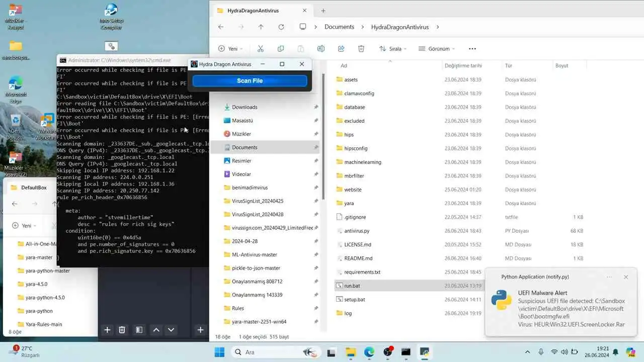Click the plus icon below the cmd window
Viewport: 644px width, 362px height.
(x=107, y=330)
